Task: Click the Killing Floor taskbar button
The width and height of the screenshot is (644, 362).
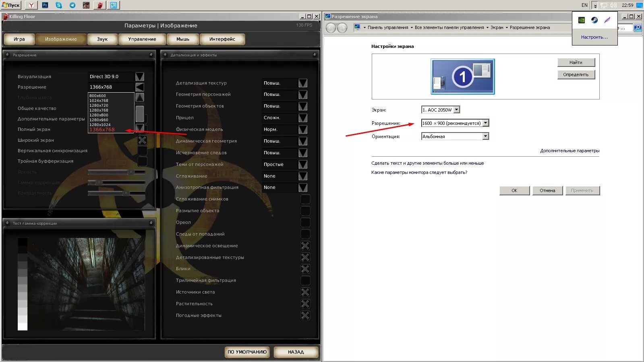Action: pos(100,5)
